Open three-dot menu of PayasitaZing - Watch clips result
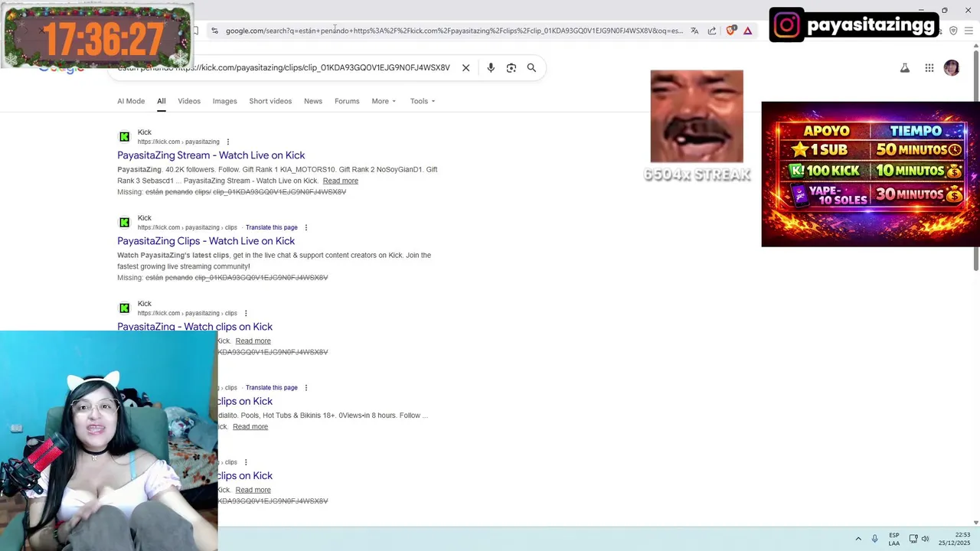Image resolution: width=980 pixels, height=551 pixels. click(246, 313)
